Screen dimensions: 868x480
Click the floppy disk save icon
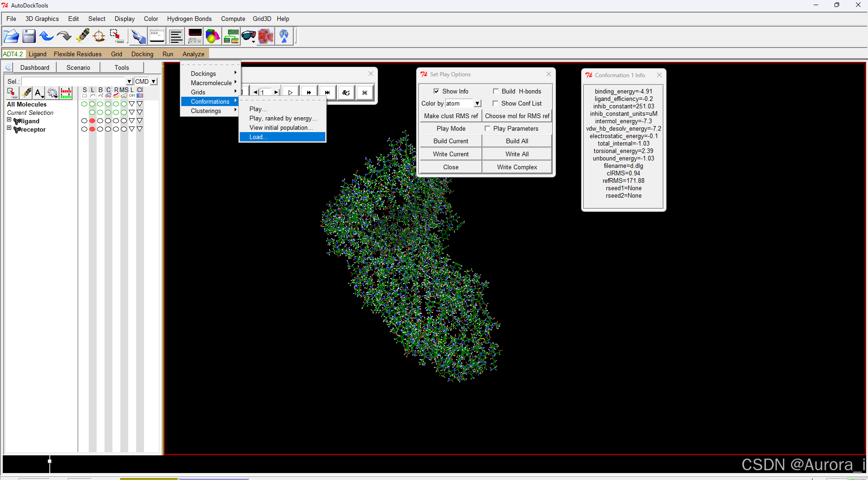coord(29,36)
